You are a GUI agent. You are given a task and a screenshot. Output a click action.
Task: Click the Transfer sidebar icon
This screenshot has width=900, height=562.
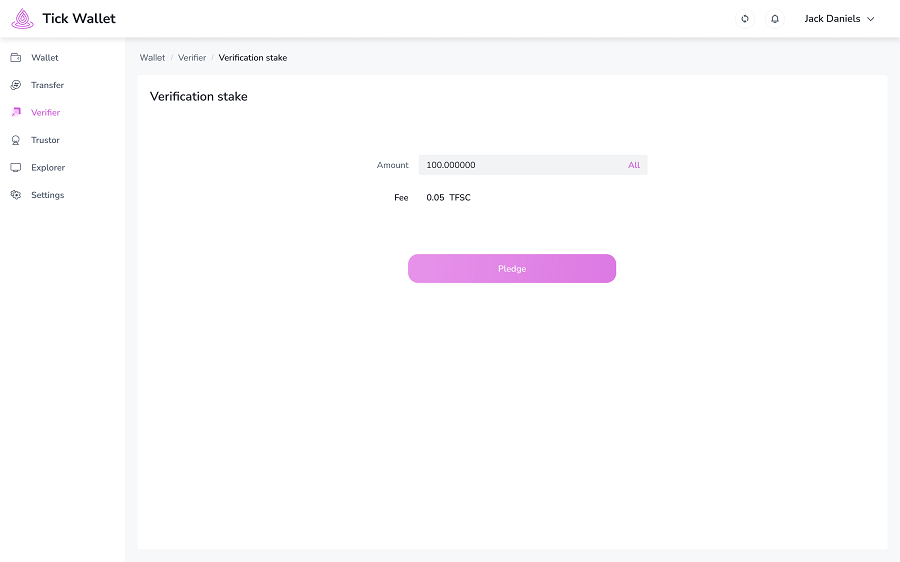click(x=16, y=85)
